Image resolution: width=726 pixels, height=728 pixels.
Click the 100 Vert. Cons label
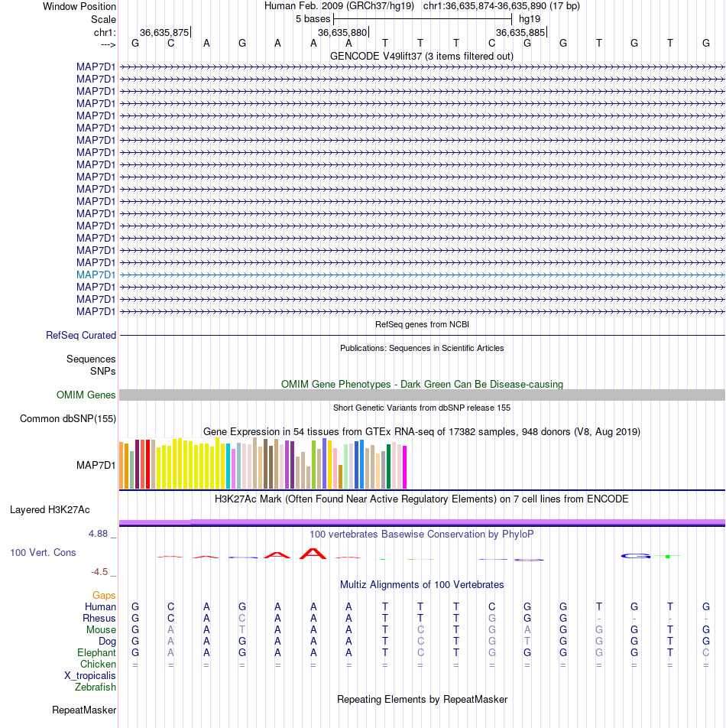(43, 552)
